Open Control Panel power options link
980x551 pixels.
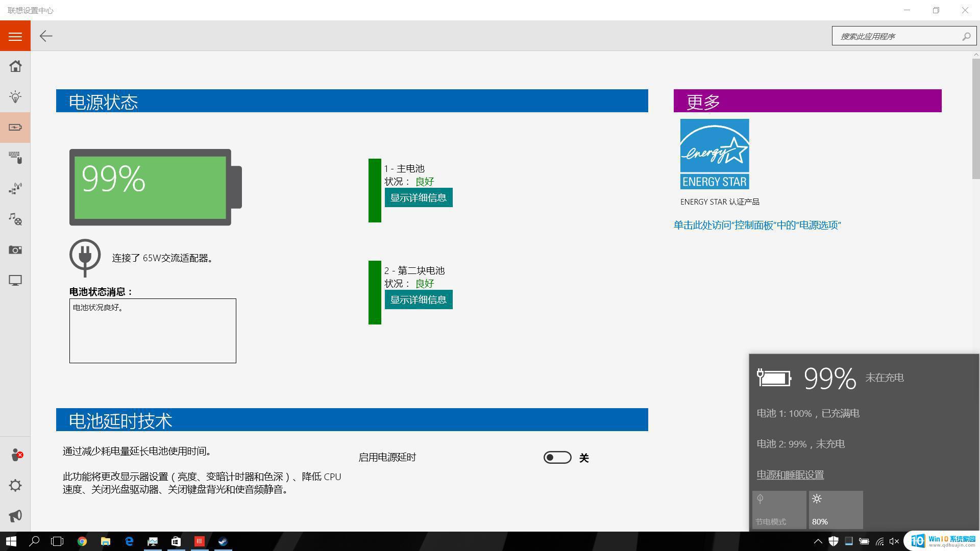click(757, 225)
